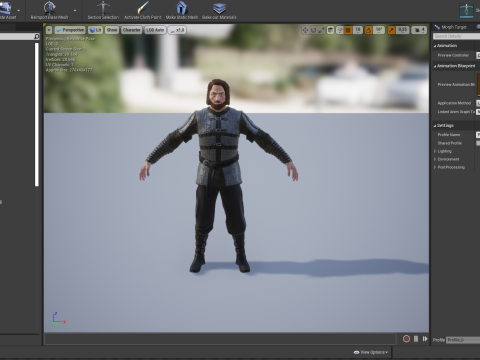Open the camera speed setting

pos(419,30)
